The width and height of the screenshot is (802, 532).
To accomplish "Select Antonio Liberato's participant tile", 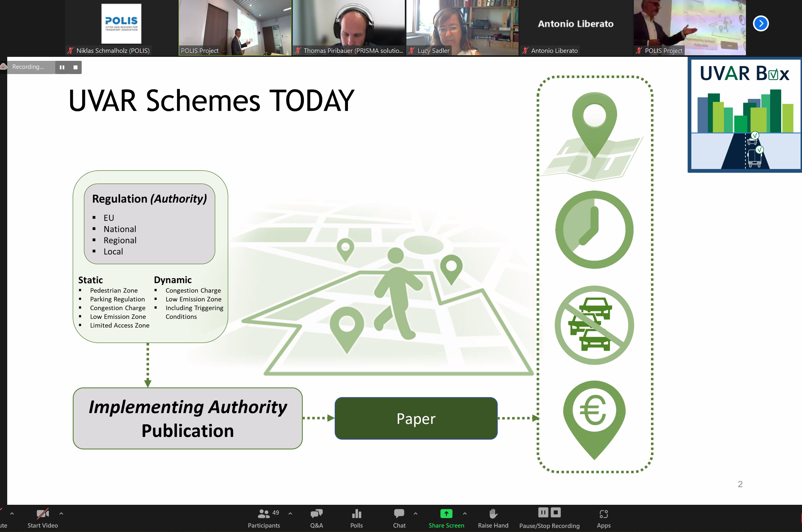I will click(x=575, y=27).
